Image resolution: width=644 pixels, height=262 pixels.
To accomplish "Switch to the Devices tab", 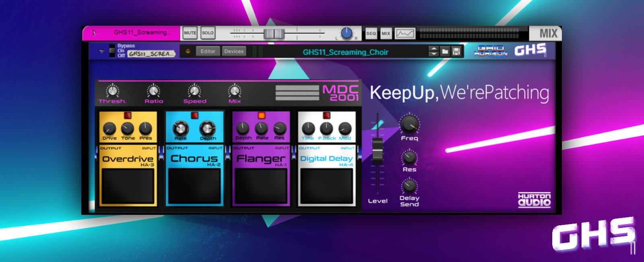I will point(234,51).
